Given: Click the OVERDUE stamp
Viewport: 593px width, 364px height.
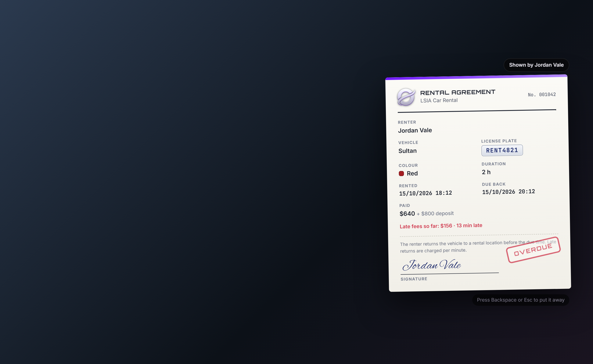Looking at the screenshot, I should [x=533, y=250].
